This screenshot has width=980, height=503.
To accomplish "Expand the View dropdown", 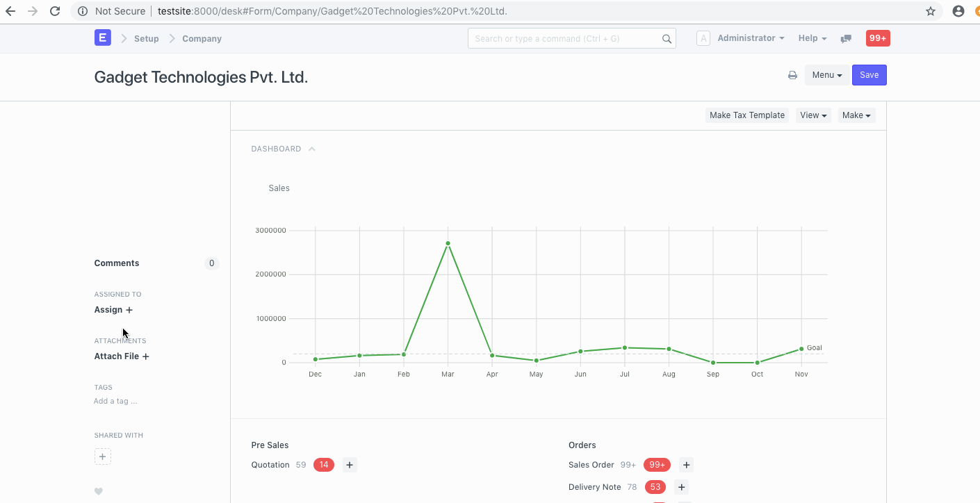I will [x=813, y=115].
